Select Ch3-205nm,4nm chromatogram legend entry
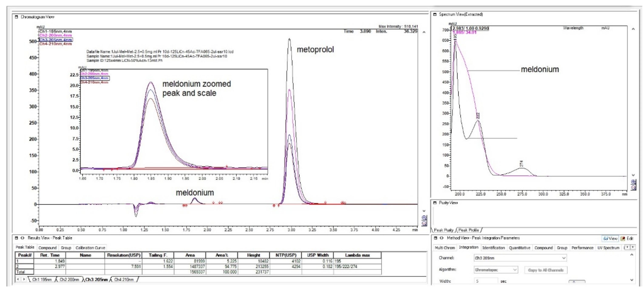The image size is (644, 291). [56, 40]
